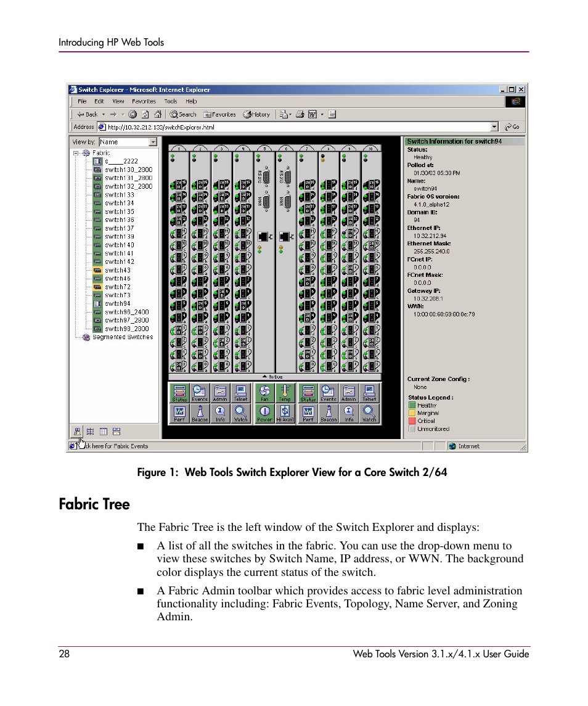The image size is (588, 706).
Task: Open the Hi Avail button
Action: [285, 413]
